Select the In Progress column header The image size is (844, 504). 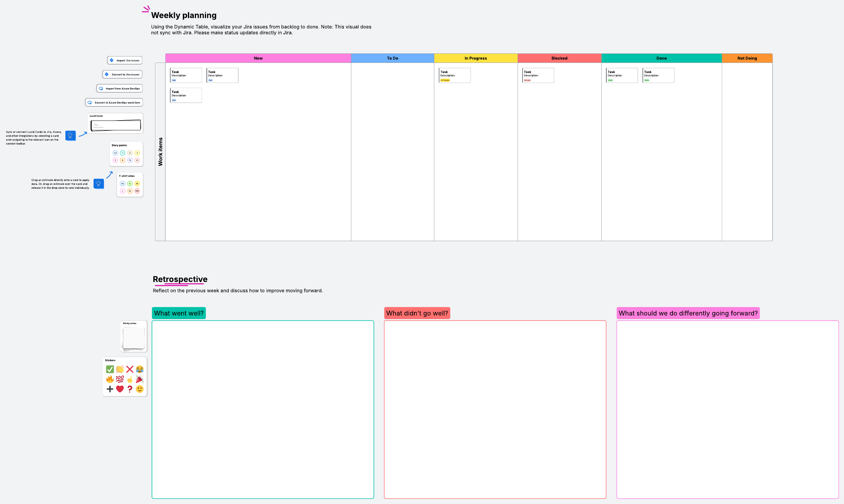475,58
